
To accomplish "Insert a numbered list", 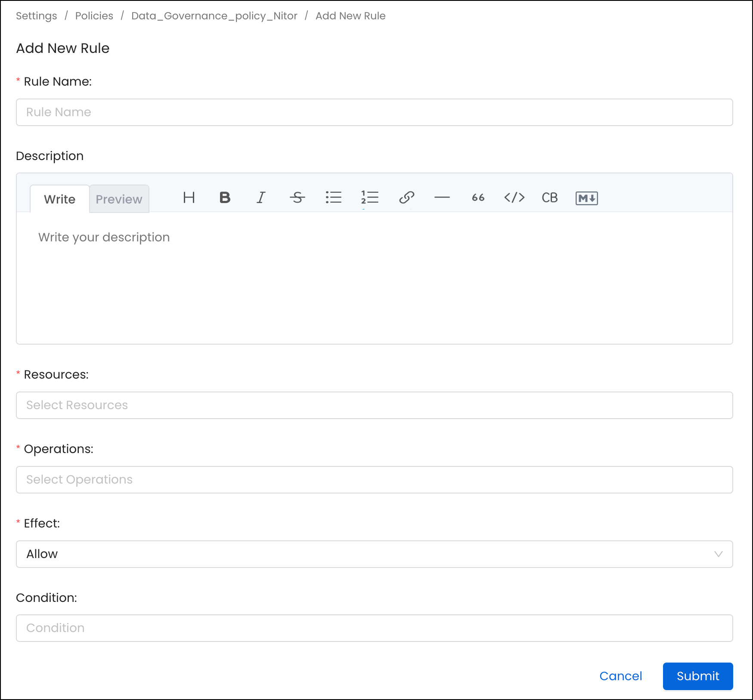I will tap(370, 198).
